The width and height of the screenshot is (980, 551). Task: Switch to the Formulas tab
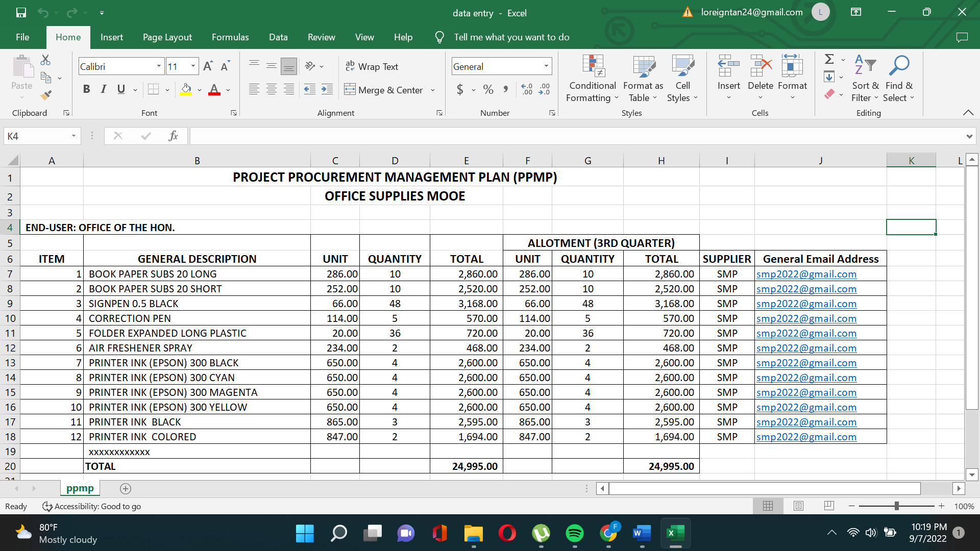pyautogui.click(x=230, y=37)
